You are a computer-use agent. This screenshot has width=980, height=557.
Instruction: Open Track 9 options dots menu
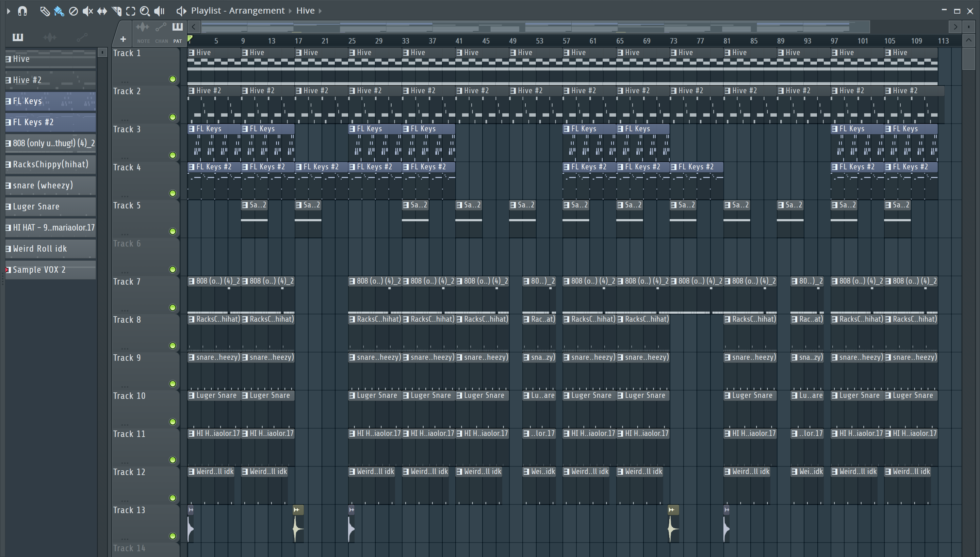125,386
